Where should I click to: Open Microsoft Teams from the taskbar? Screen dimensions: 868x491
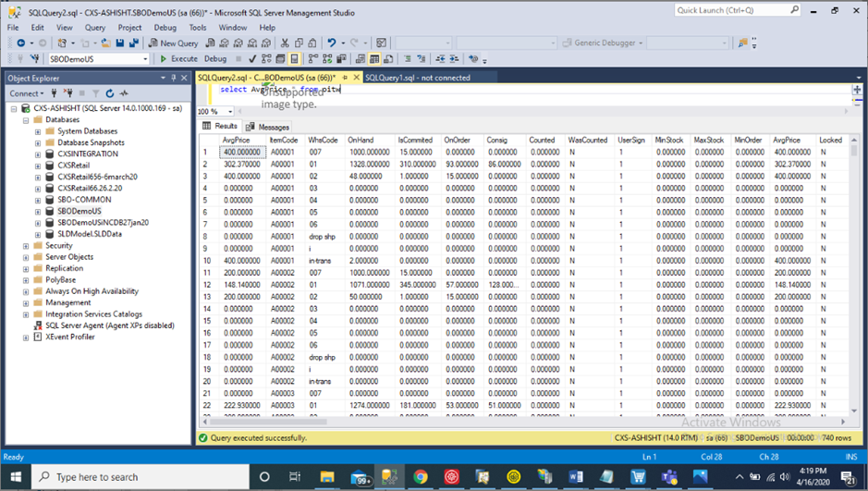(x=669, y=476)
